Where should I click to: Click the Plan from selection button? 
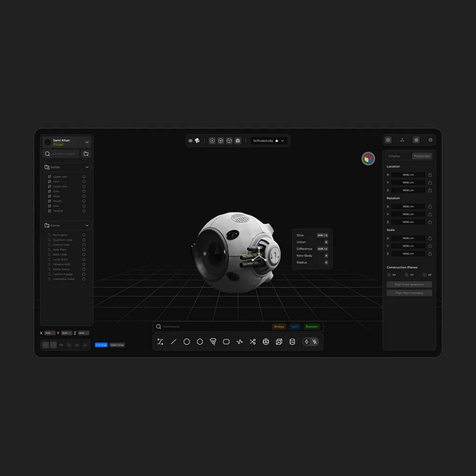(409, 285)
